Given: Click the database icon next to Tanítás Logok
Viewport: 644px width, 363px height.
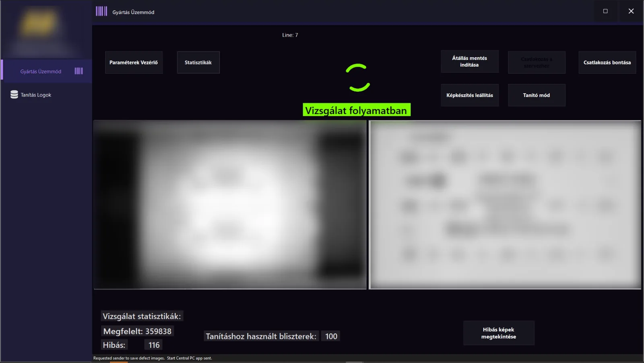Looking at the screenshot, I should click(x=14, y=94).
